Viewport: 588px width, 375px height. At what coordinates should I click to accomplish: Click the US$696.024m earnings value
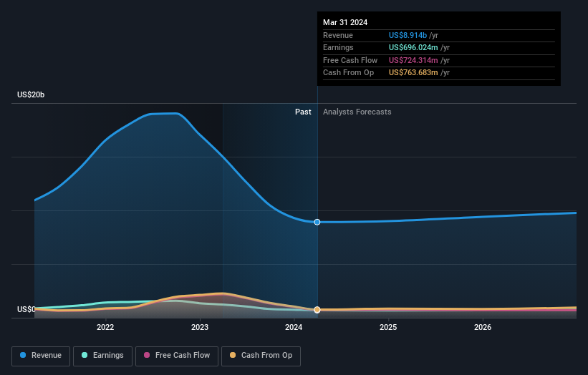(413, 47)
